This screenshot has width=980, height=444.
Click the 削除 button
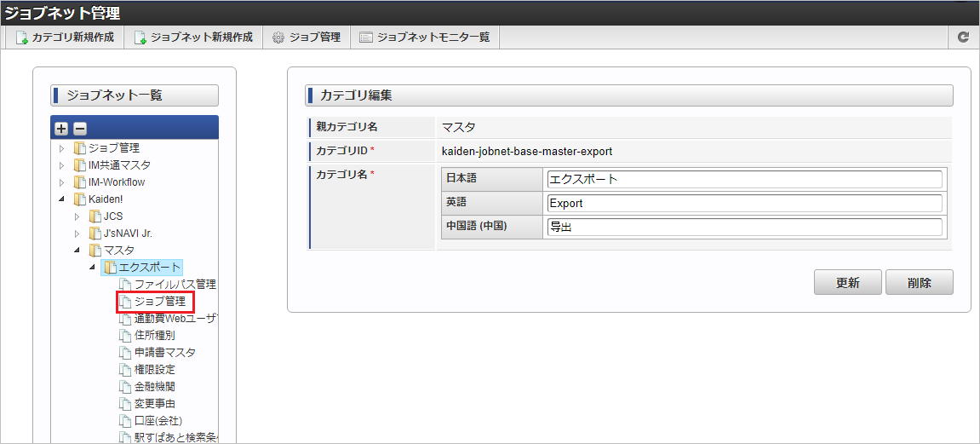click(x=920, y=282)
